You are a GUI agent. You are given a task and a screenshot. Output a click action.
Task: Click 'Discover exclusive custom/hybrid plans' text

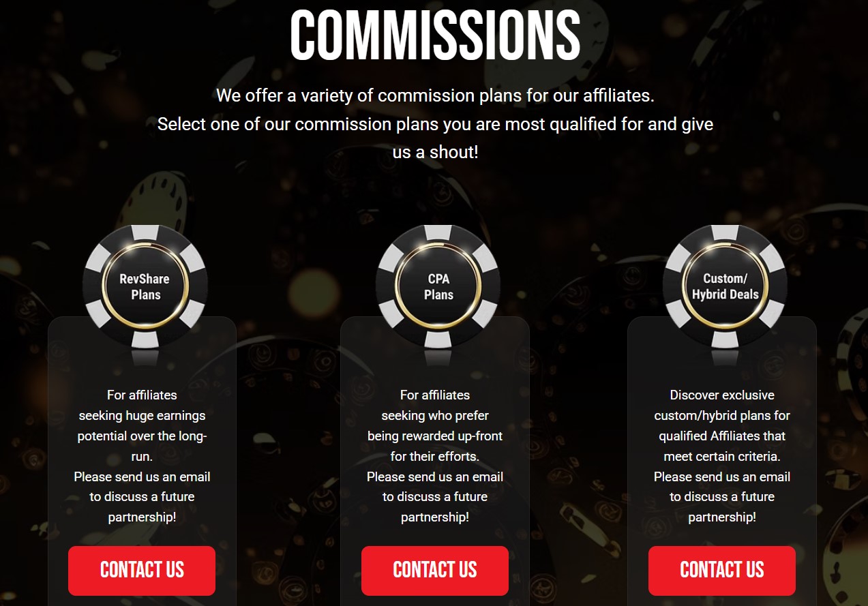click(722, 405)
